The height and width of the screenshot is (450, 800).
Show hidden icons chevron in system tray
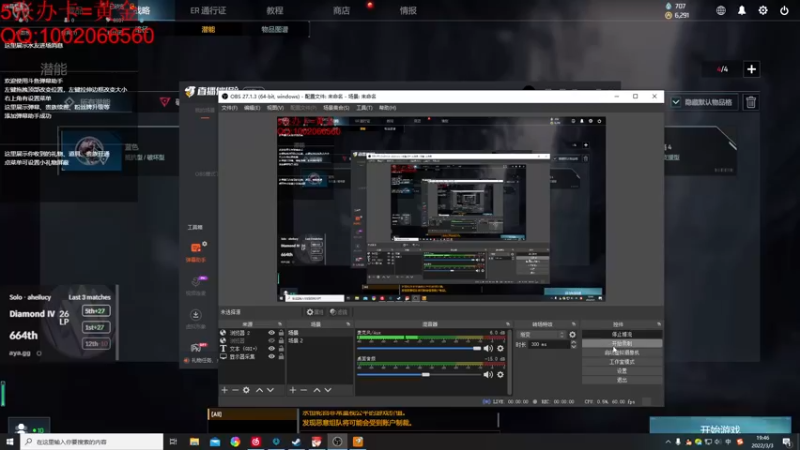point(668,442)
